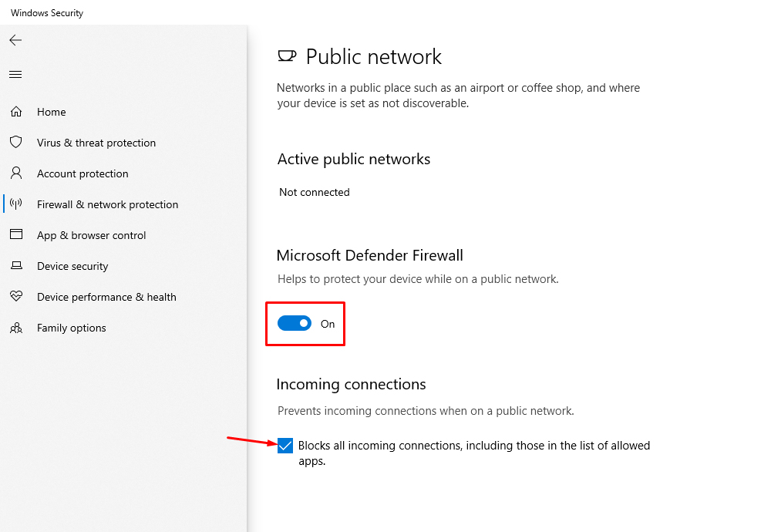Go to "Family options" sidebar text

point(72,328)
